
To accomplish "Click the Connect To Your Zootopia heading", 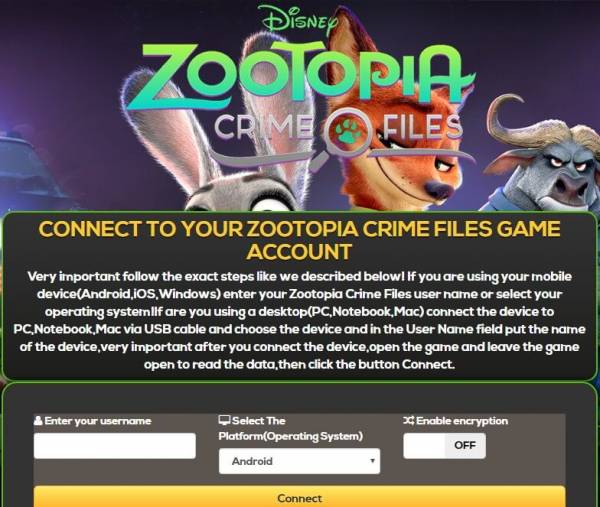I will pyautogui.click(x=300, y=240).
